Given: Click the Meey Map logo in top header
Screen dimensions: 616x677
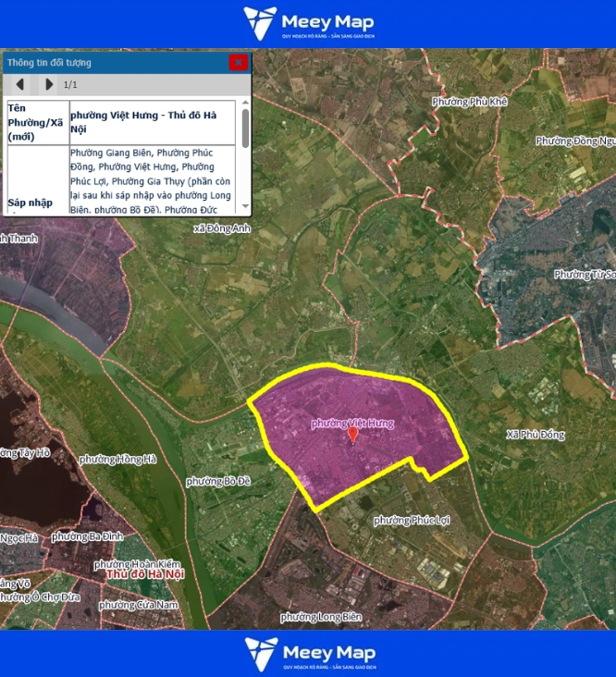Looking at the screenshot, I should pos(309,23).
